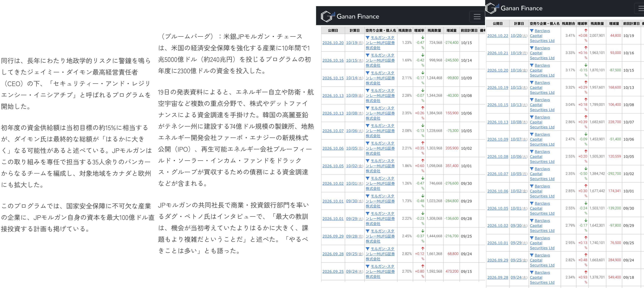
Task: Open calculation date 09/29(火) in Morgan Stanley table
Action: pos(355,219)
